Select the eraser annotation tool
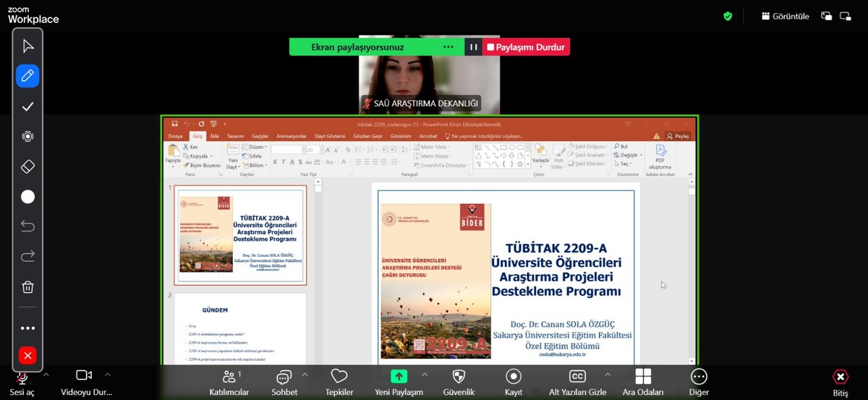This screenshot has width=868, height=400. point(27,166)
